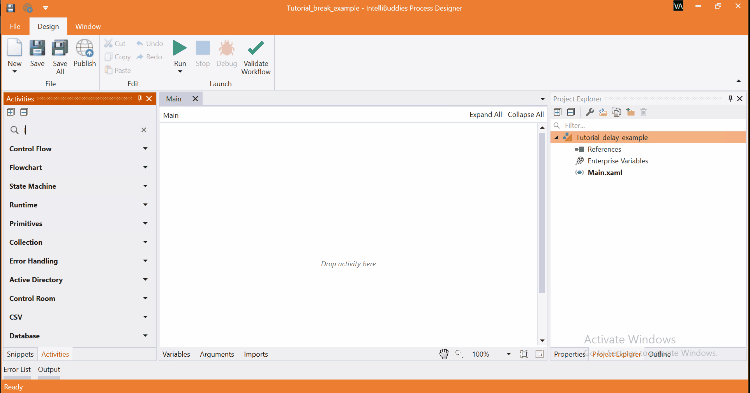Close the Main document tab
This screenshot has width=750, height=393.
point(195,98)
